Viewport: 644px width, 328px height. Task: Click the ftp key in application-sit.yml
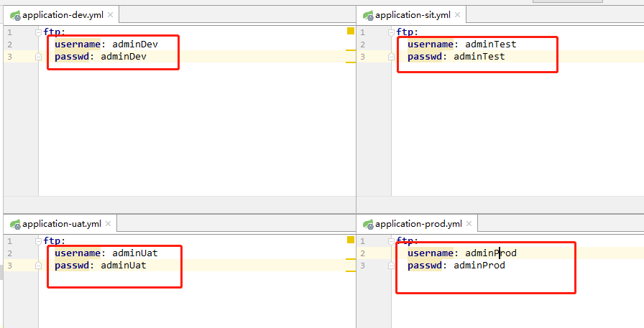[405, 32]
